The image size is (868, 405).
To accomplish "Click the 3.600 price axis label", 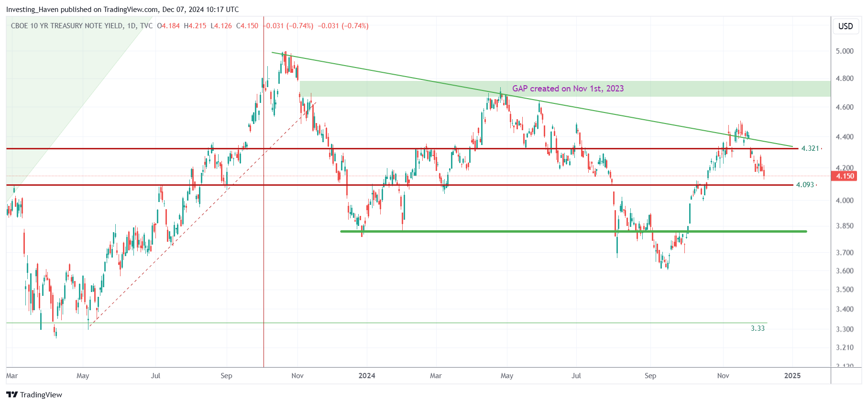I will click(x=845, y=271).
